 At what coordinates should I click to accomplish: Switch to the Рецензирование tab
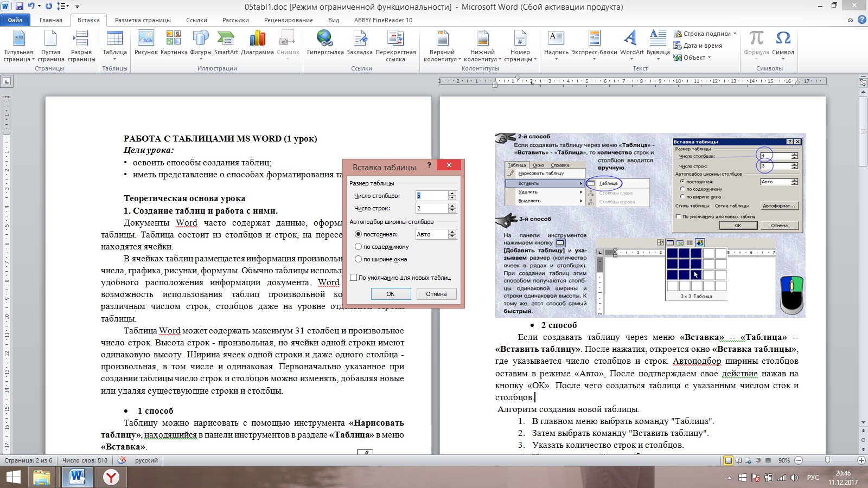pyautogui.click(x=289, y=20)
